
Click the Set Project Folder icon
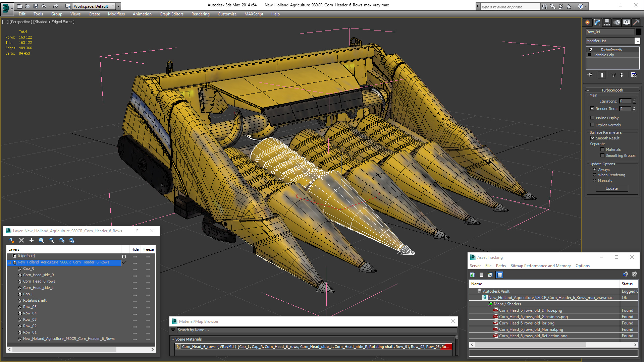click(x=68, y=6)
